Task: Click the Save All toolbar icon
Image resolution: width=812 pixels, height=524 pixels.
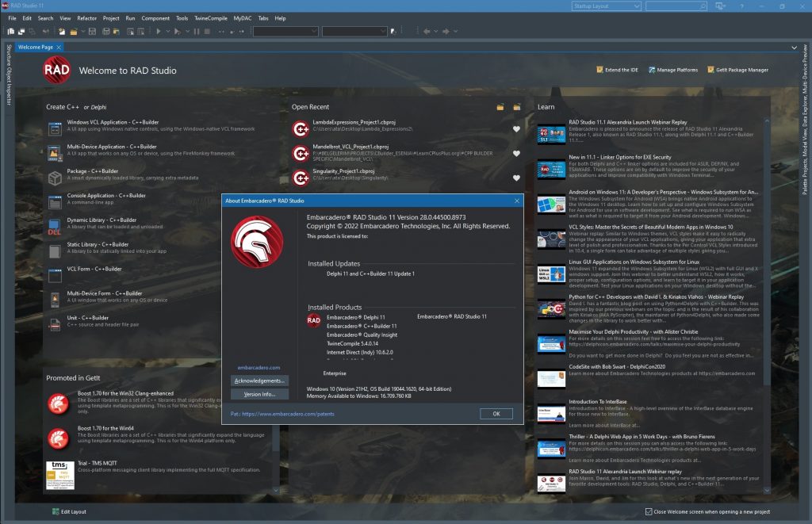Action: click(105, 32)
